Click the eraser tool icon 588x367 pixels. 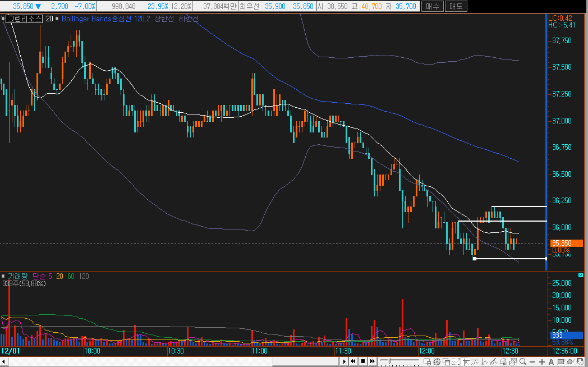coord(504,361)
